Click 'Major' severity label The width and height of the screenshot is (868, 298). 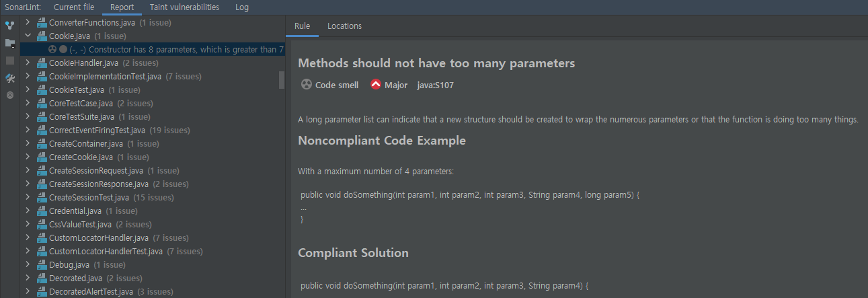click(396, 85)
